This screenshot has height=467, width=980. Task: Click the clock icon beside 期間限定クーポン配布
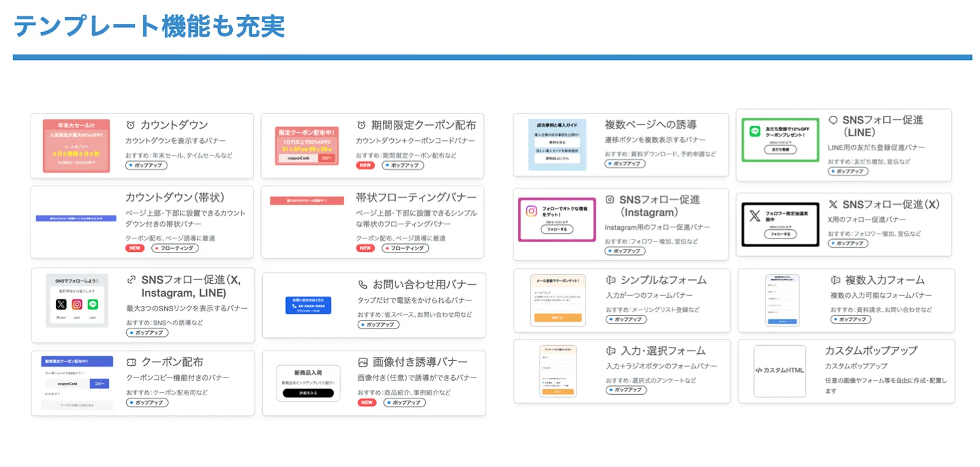tap(361, 125)
